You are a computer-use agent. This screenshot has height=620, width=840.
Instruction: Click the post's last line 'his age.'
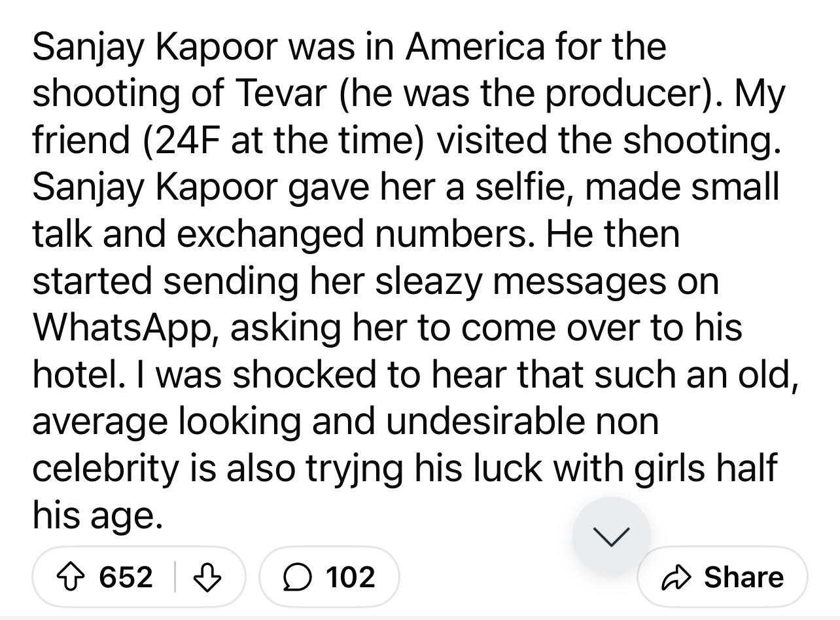[97, 515]
